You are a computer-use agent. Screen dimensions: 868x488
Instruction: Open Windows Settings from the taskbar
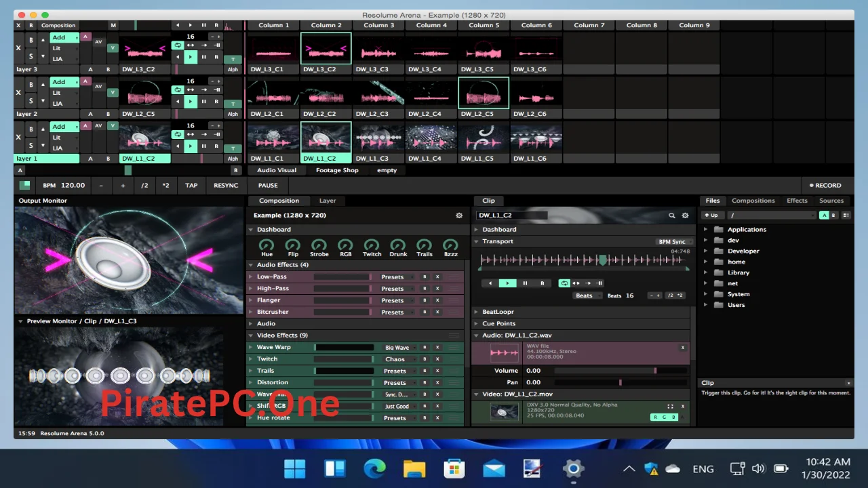click(573, 468)
